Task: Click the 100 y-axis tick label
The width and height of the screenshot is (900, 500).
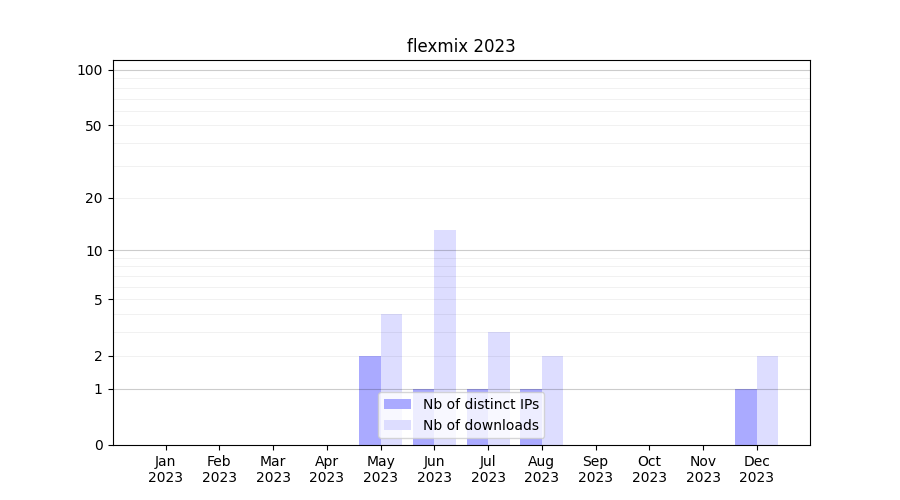Action: (x=90, y=70)
